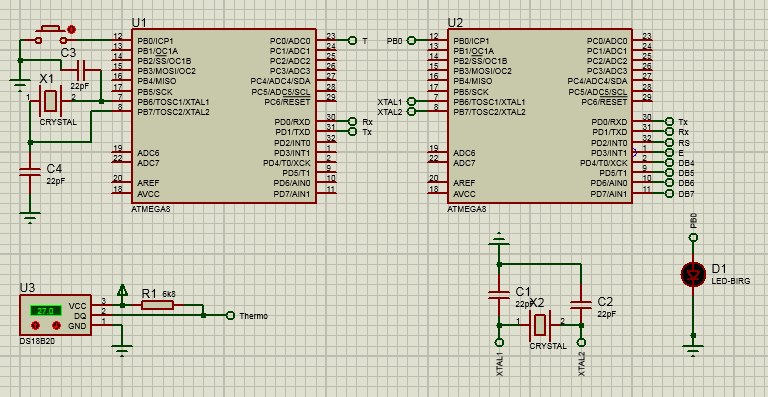
Task: Click the DB5 terminal on U2
Action: (670, 173)
